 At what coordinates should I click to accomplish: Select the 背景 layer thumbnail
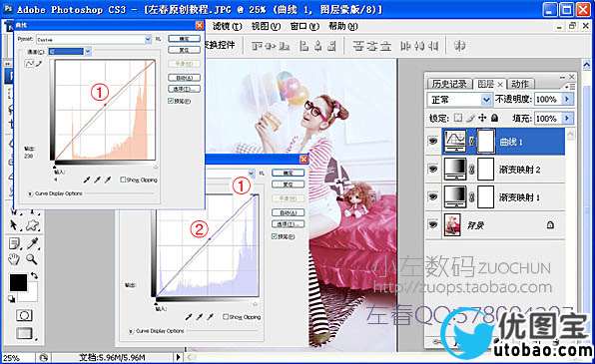(452, 225)
